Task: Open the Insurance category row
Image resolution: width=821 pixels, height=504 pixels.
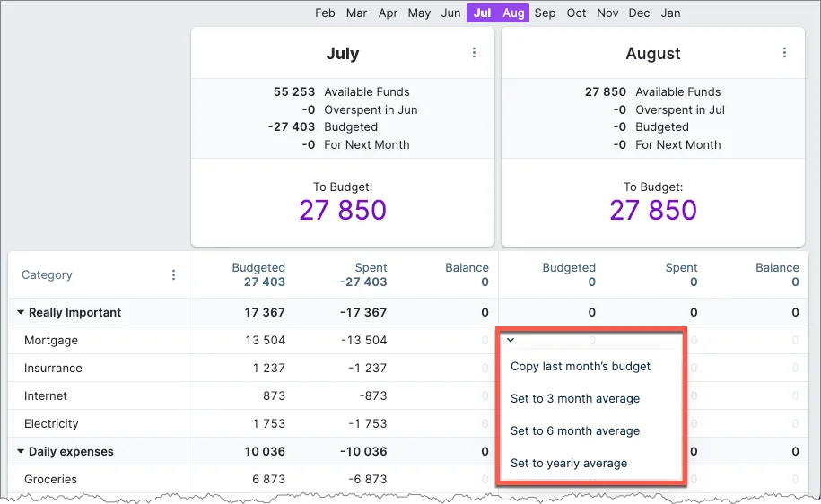Action: coord(53,369)
